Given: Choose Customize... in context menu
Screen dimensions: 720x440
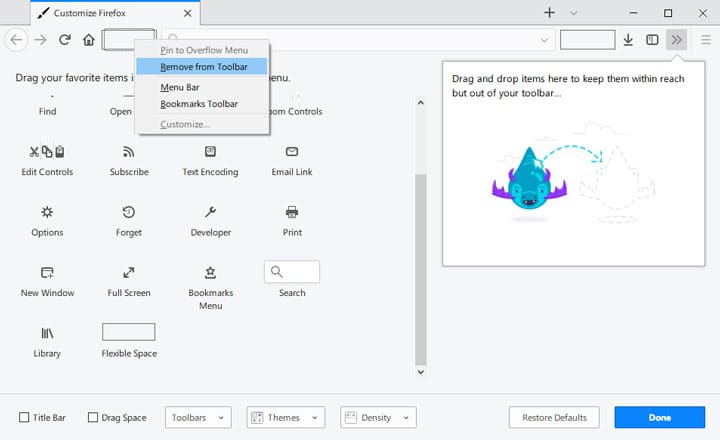Looking at the screenshot, I should click(202, 124).
